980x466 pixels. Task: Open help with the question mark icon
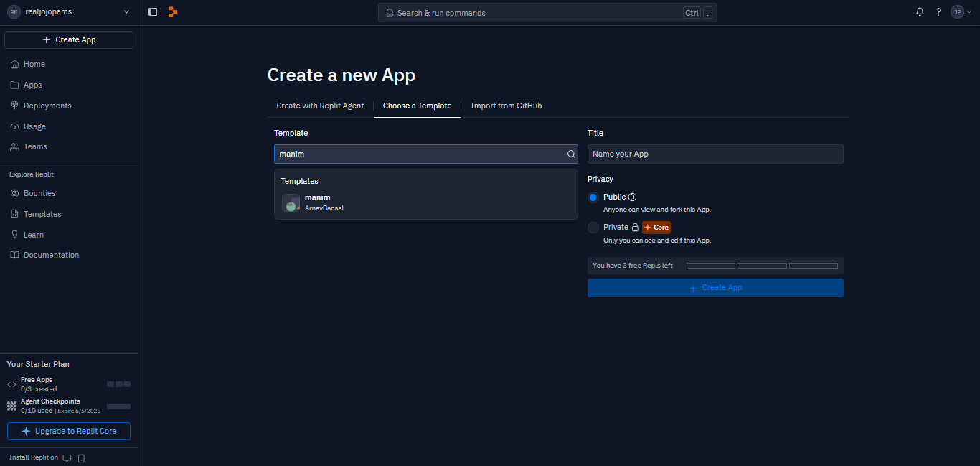click(x=938, y=11)
